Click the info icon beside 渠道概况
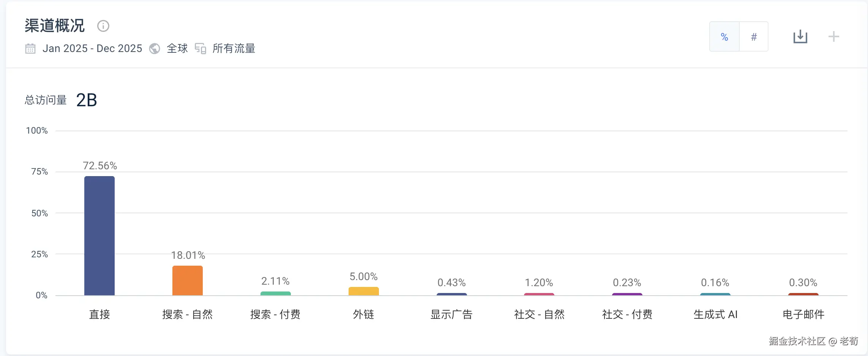Viewport: 868px width, 356px height. pyautogui.click(x=103, y=26)
